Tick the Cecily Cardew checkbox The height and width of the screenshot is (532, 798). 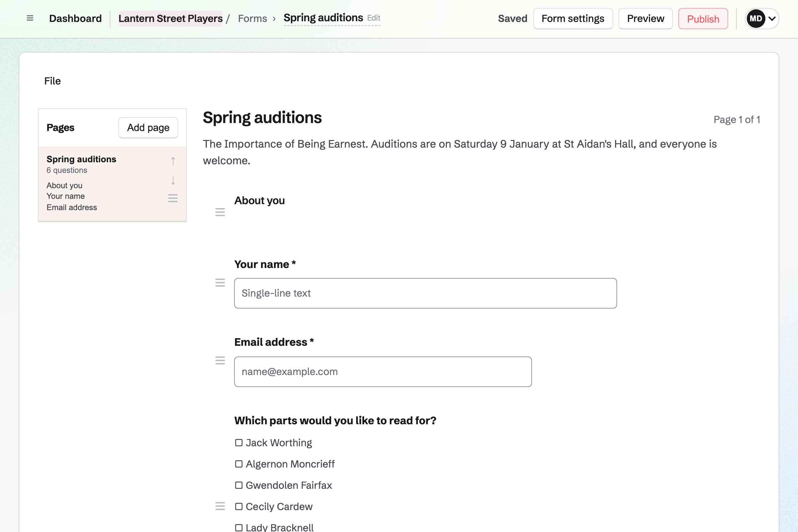[239, 507]
